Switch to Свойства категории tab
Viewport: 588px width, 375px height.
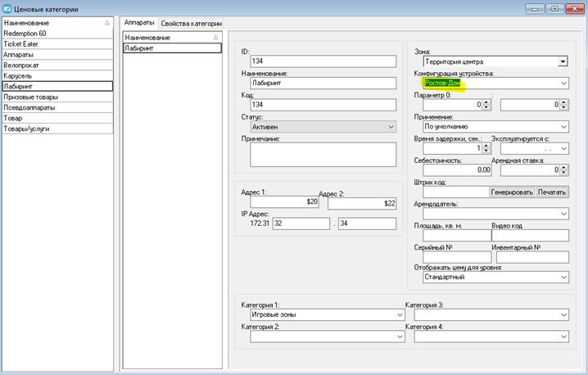(192, 23)
